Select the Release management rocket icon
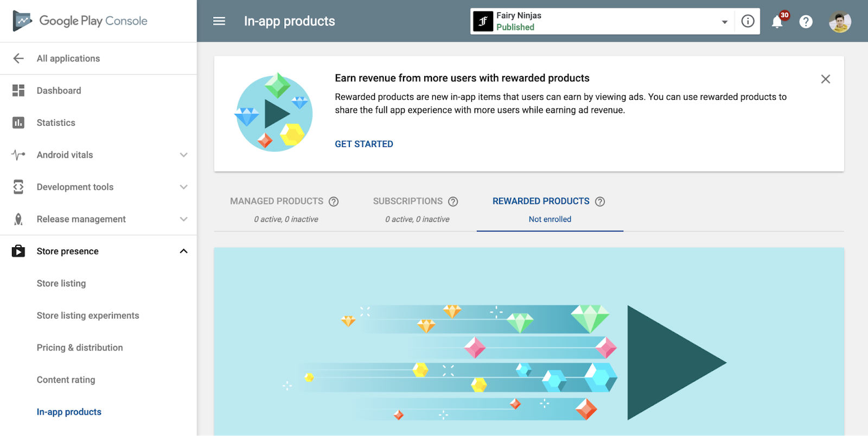The image size is (868, 436). (x=18, y=219)
